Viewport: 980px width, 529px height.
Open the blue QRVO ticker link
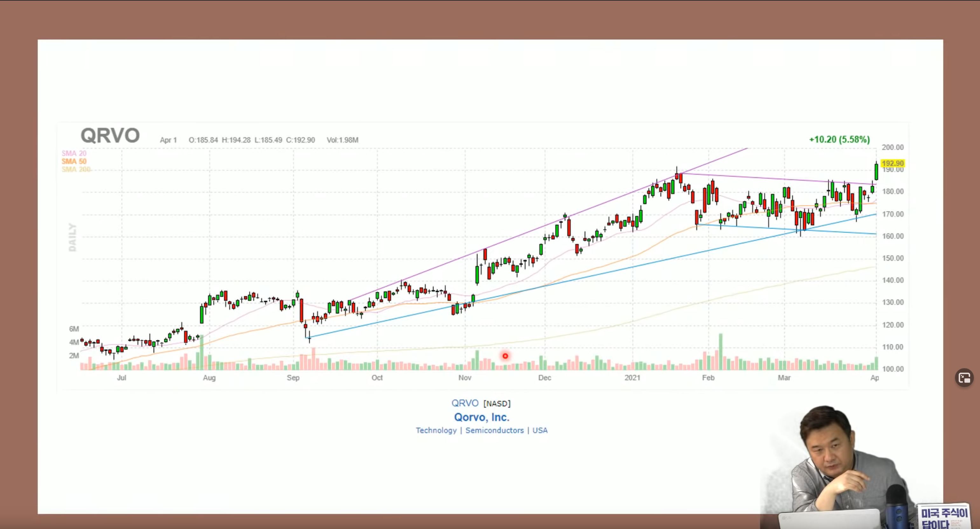pyautogui.click(x=465, y=403)
